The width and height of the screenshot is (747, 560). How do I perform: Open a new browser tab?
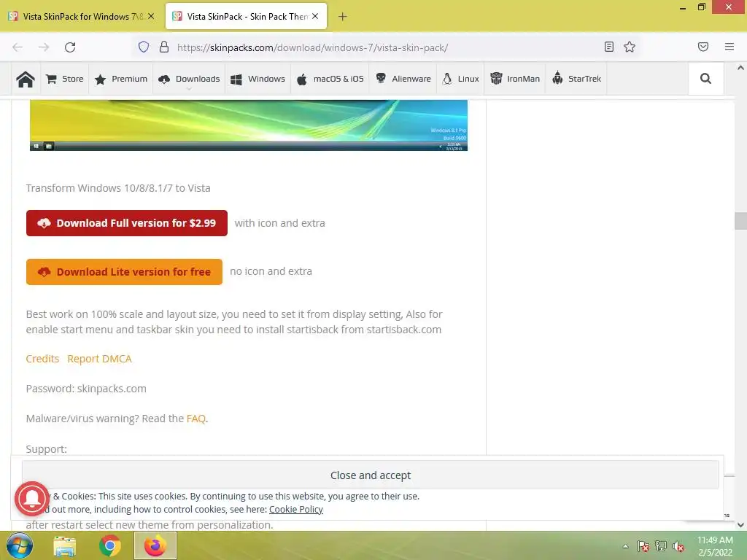tap(343, 17)
